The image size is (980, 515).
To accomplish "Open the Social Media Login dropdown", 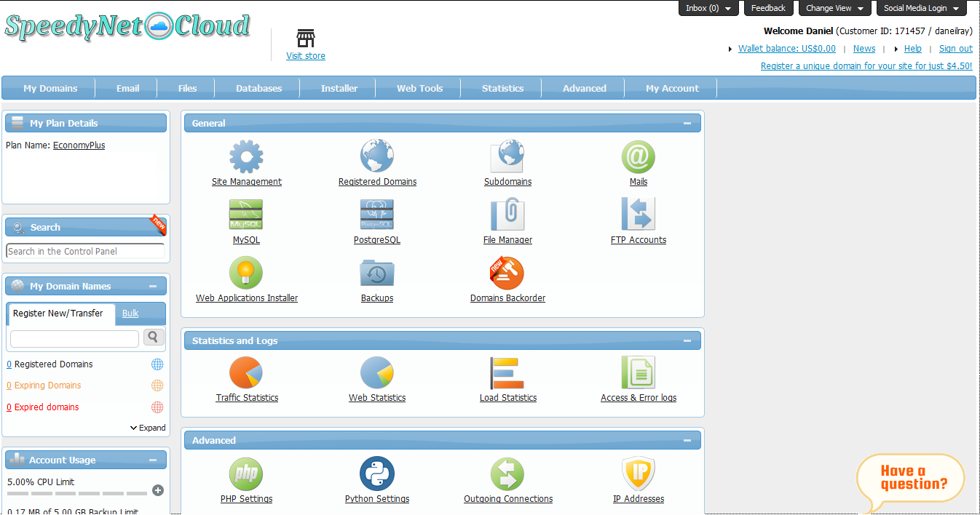I will 921,8.
